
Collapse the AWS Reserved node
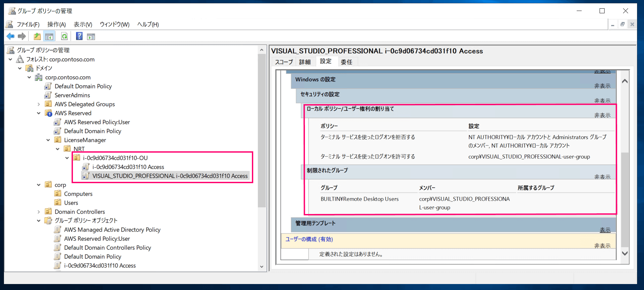(39, 113)
